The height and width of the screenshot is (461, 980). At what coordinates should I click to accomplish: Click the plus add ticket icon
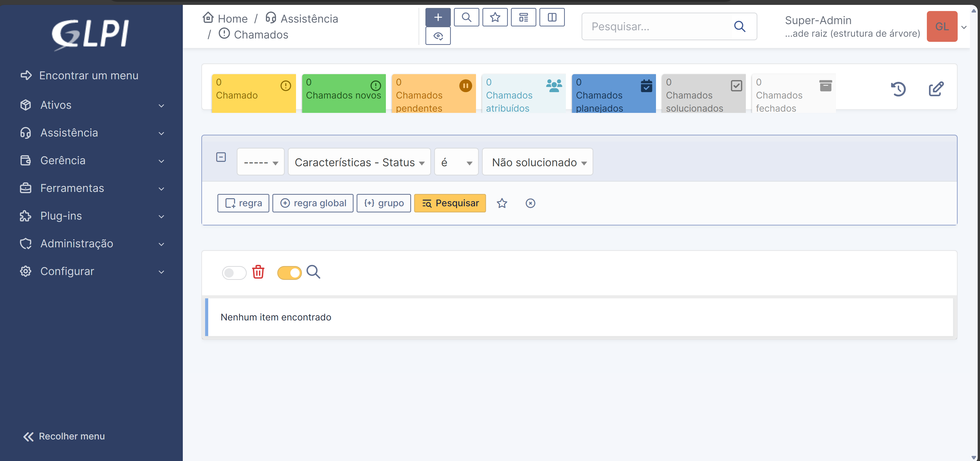438,17
